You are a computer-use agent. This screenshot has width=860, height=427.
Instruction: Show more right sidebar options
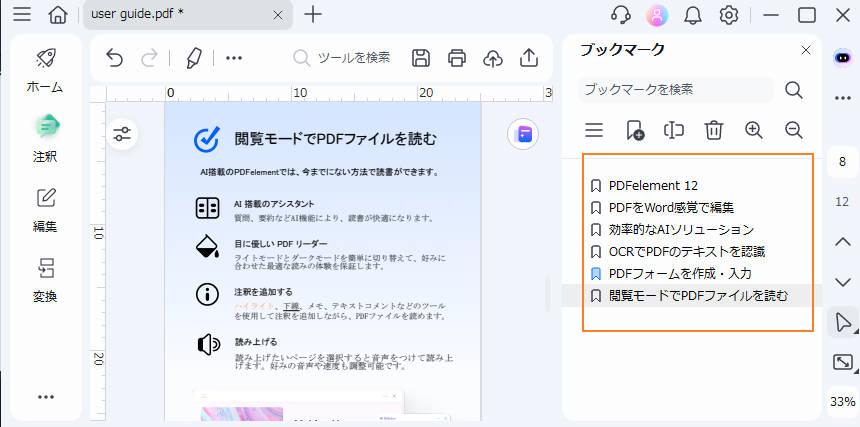[842, 98]
